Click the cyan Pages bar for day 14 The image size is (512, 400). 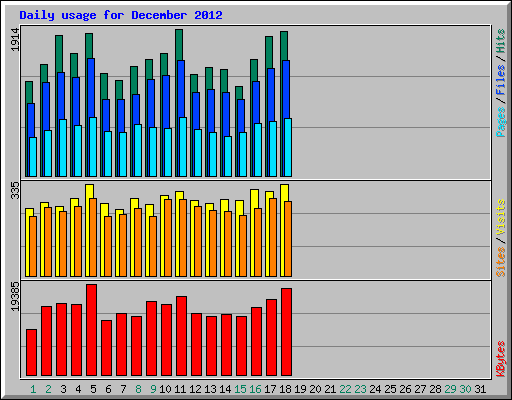coord(228,156)
